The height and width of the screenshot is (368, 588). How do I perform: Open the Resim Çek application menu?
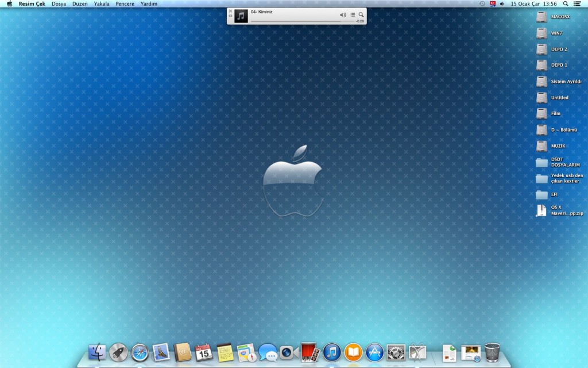click(32, 4)
